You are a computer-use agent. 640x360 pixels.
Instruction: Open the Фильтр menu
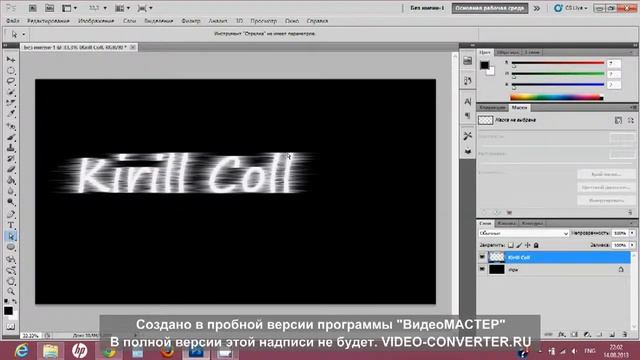pos(191,21)
